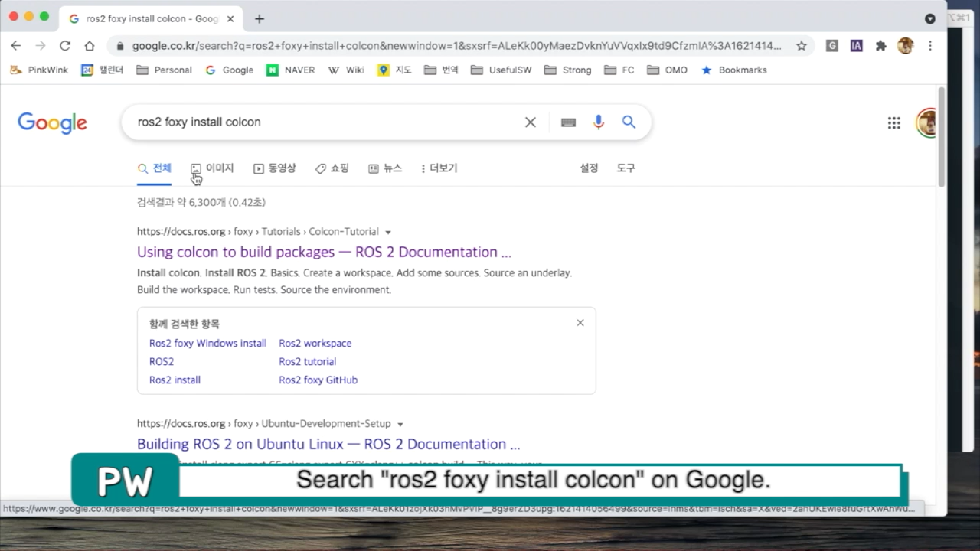Reload the page with refresh icon
Screen dimensions: 980x551
click(x=65, y=46)
